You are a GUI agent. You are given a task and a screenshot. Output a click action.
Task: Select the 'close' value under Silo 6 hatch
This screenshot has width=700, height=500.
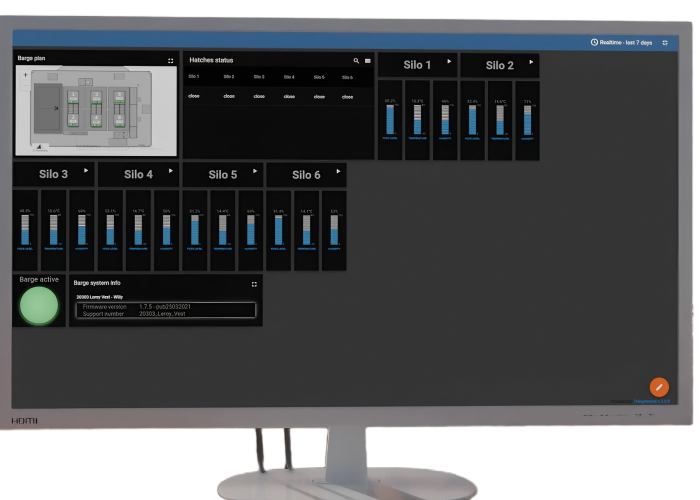(x=347, y=97)
